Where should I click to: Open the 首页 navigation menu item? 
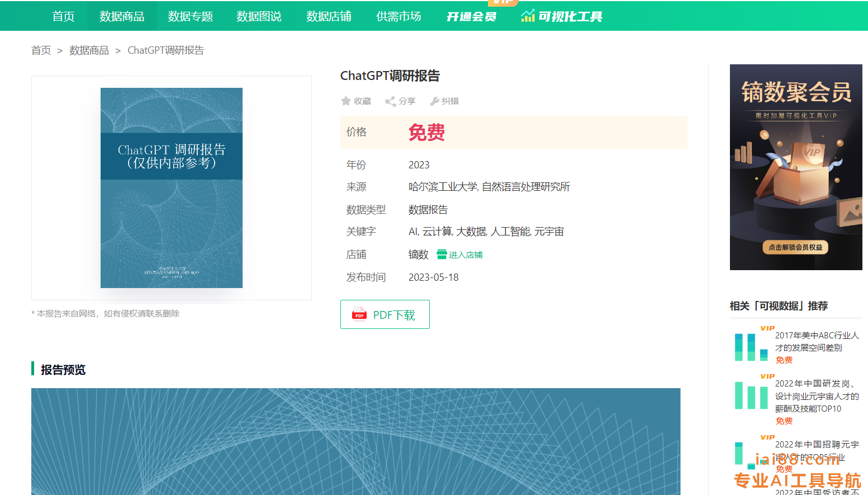(x=63, y=16)
